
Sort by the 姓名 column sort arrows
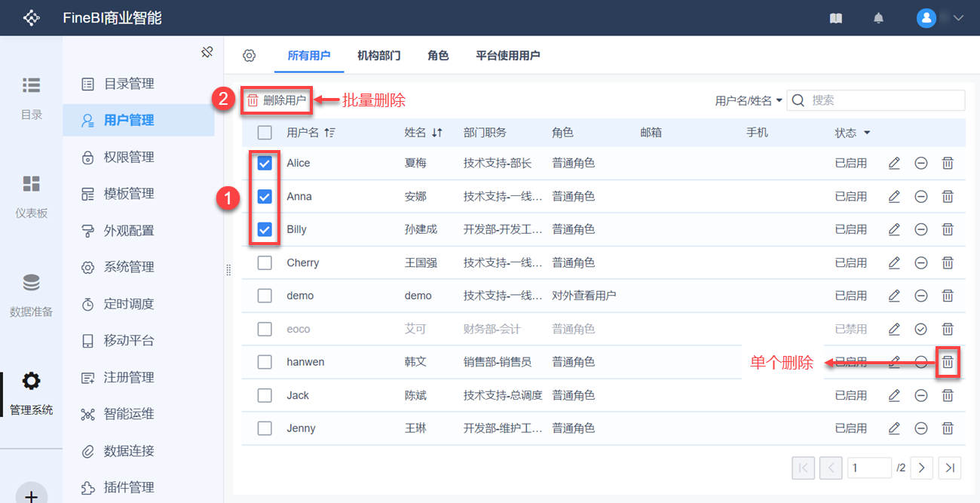point(437,133)
